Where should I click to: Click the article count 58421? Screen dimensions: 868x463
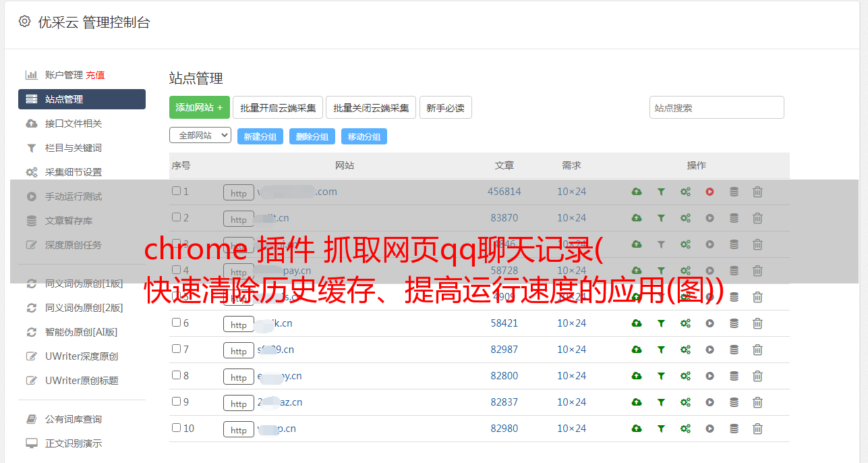tap(504, 323)
